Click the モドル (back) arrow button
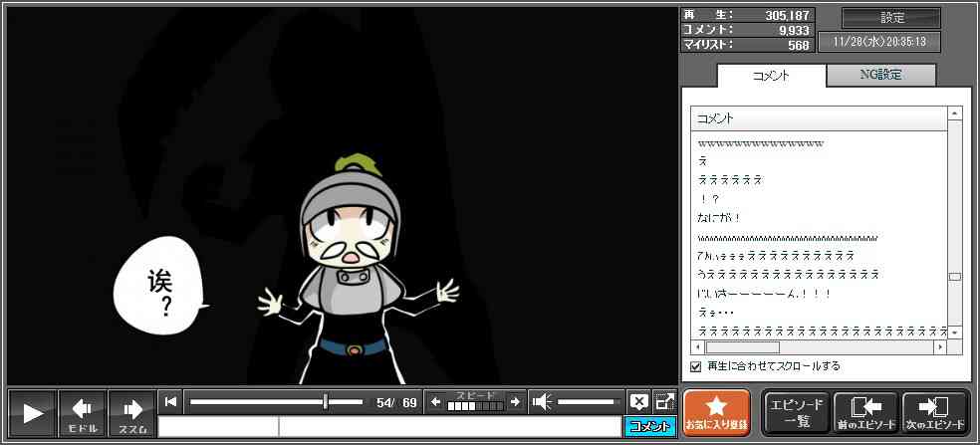Image resolution: width=980 pixels, height=445 pixels. pos(82,412)
